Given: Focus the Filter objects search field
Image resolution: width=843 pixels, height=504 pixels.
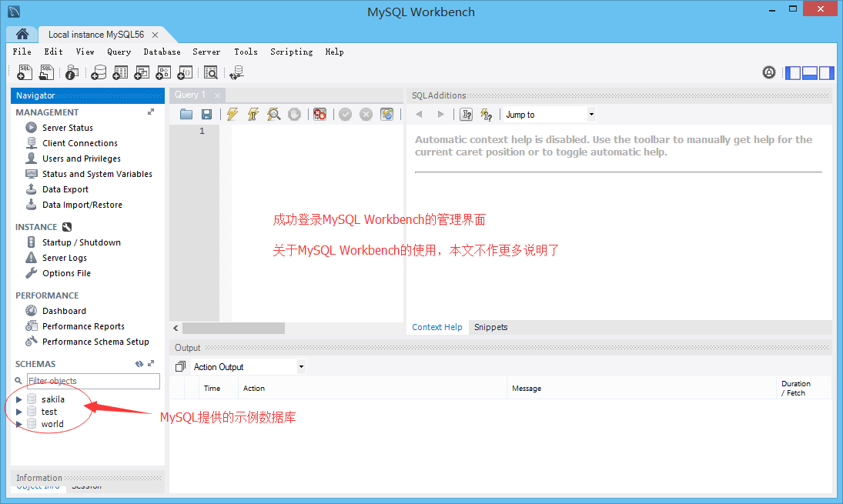Looking at the screenshot, I should click(x=93, y=381).
